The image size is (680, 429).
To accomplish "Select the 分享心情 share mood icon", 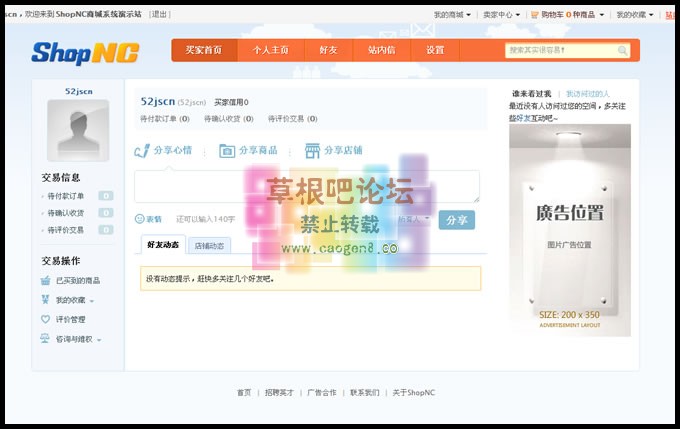I will [x=142, y=151].
